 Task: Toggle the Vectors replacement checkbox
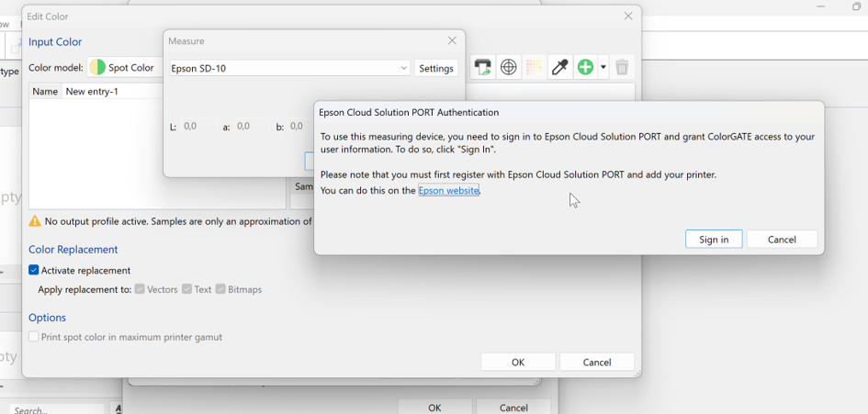point(140,289)
